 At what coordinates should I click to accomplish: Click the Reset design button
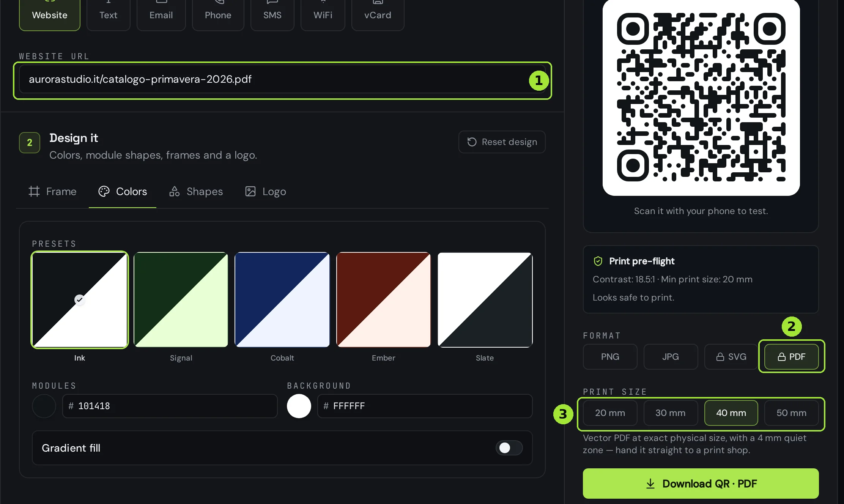pyautogui.click(x=502, y=142)
